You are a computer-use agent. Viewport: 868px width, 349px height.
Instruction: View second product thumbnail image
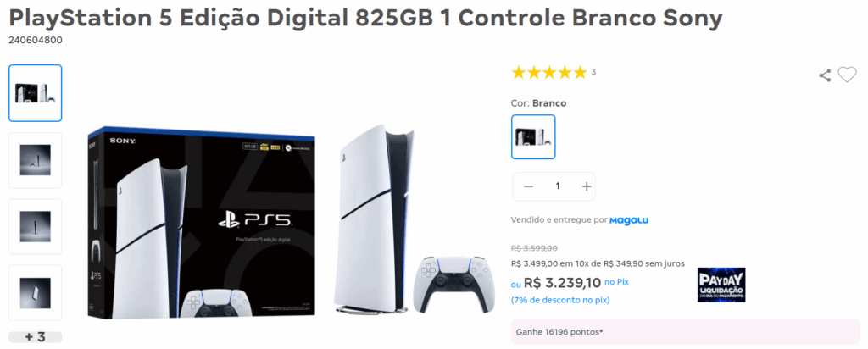point(36,160)
